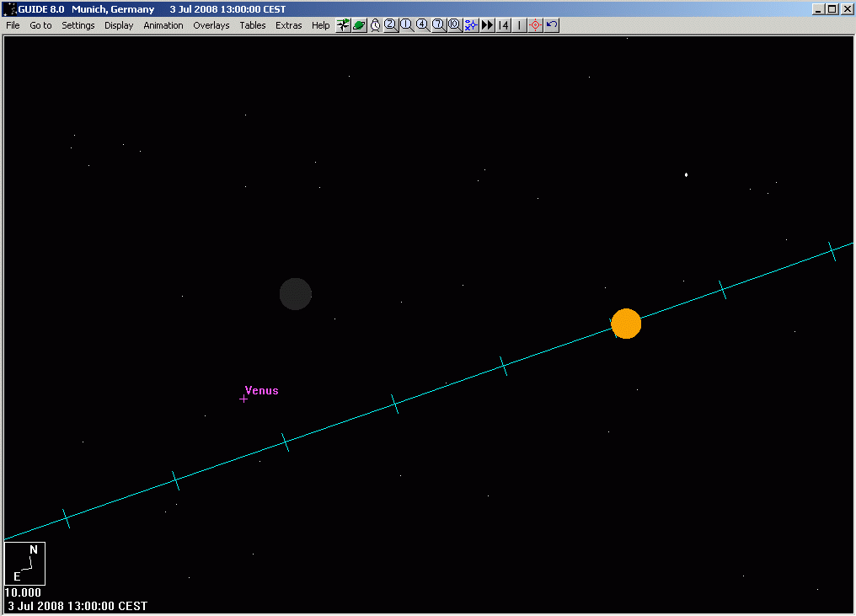Minimize the GUIDE 8.0 window
Image resolution: width=856 pixels, height=616 pixels.
coord(818,9)
